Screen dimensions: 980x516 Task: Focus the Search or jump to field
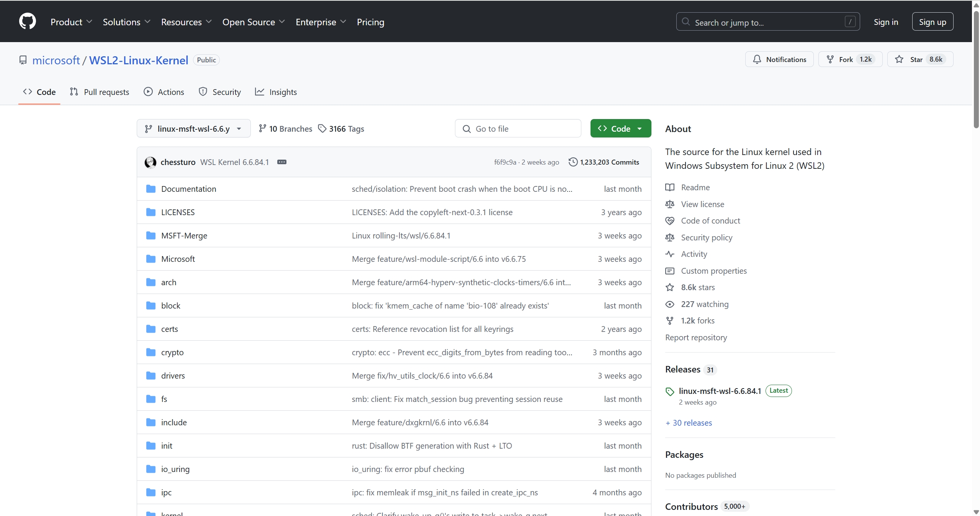[x=768, y=22]
